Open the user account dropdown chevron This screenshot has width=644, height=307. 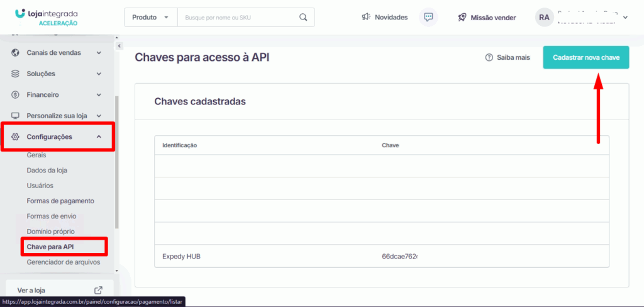click(625, 18)
